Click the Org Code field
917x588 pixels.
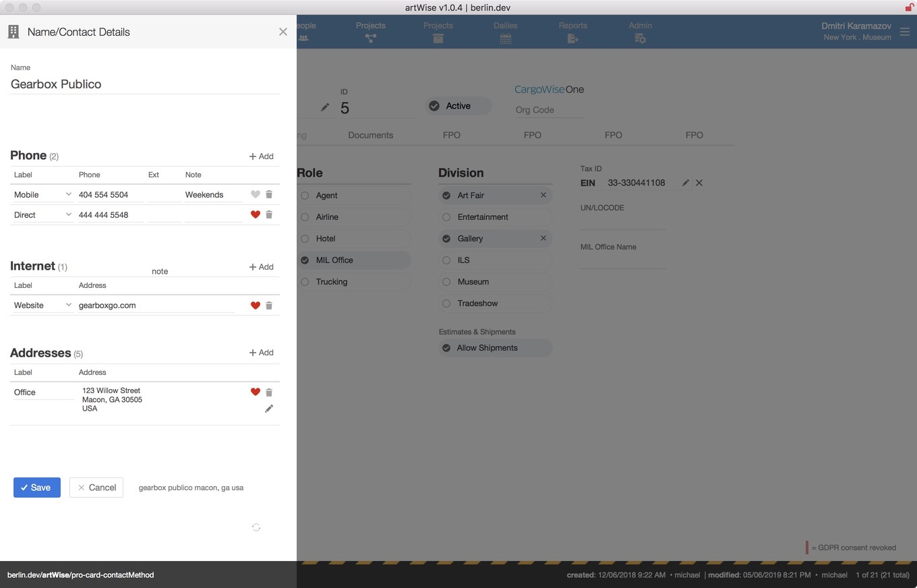[549, 110]
